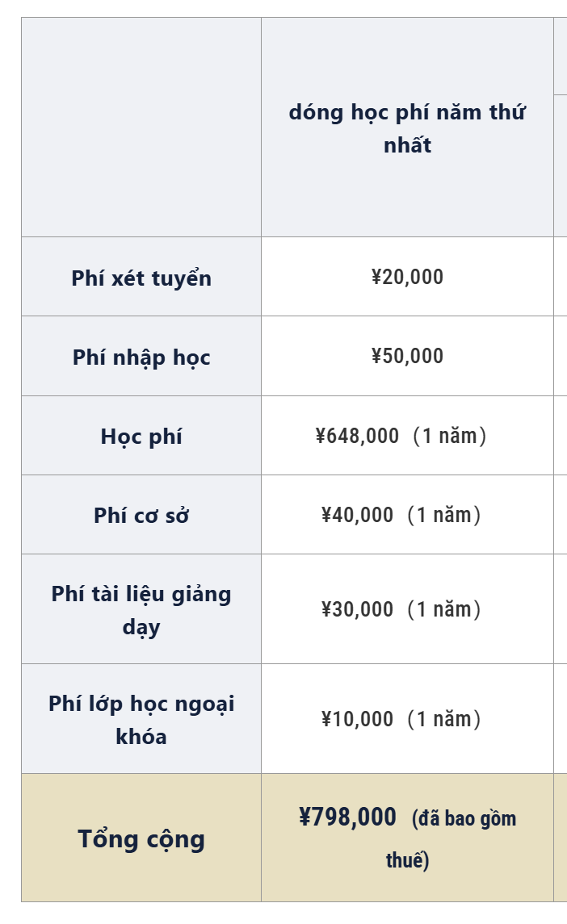Click the empty top-left header cell
The height and width of the screenshot is (924, 567).
(141, 127)
